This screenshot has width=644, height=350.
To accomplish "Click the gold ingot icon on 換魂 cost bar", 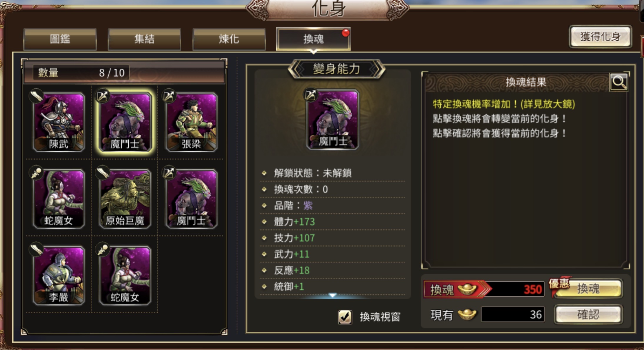I will (467, 289).
